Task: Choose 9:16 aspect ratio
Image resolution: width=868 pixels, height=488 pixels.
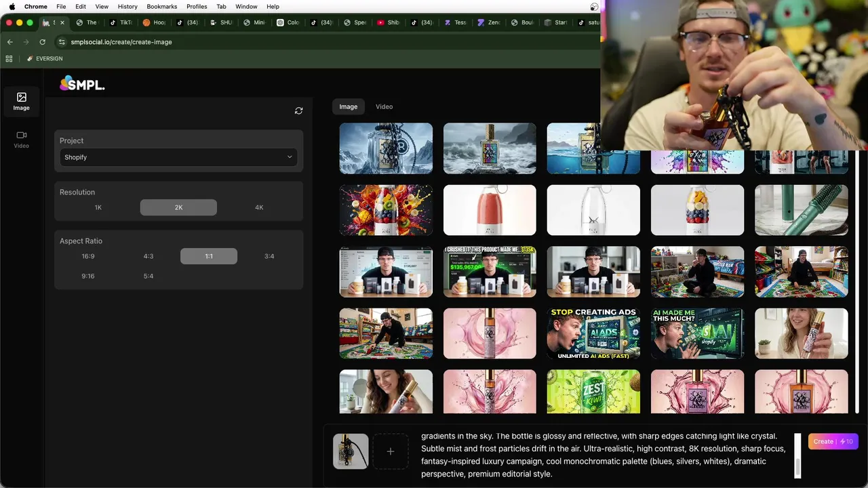Action: [x=88, y=277]
